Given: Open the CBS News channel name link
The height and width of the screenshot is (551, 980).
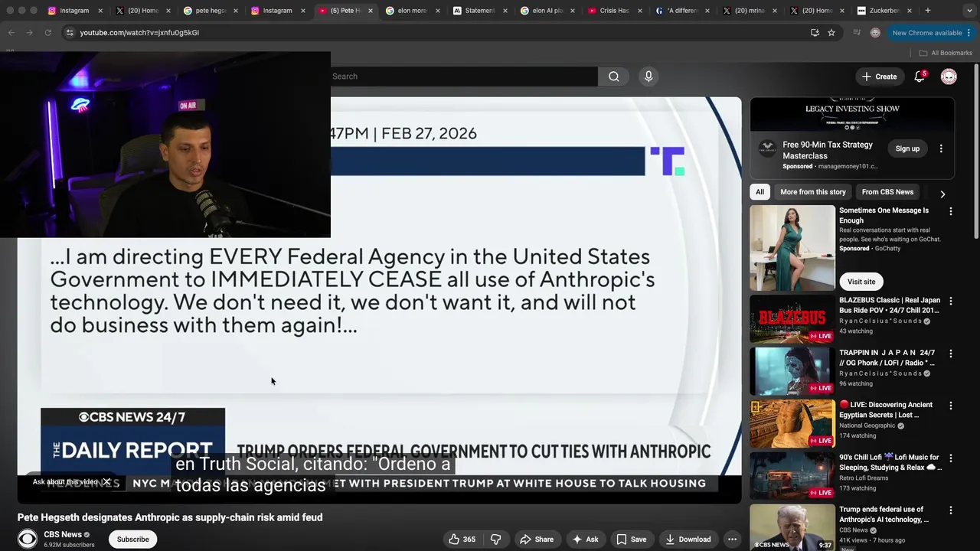Looking at the screenshot, I should pos(63,534).
